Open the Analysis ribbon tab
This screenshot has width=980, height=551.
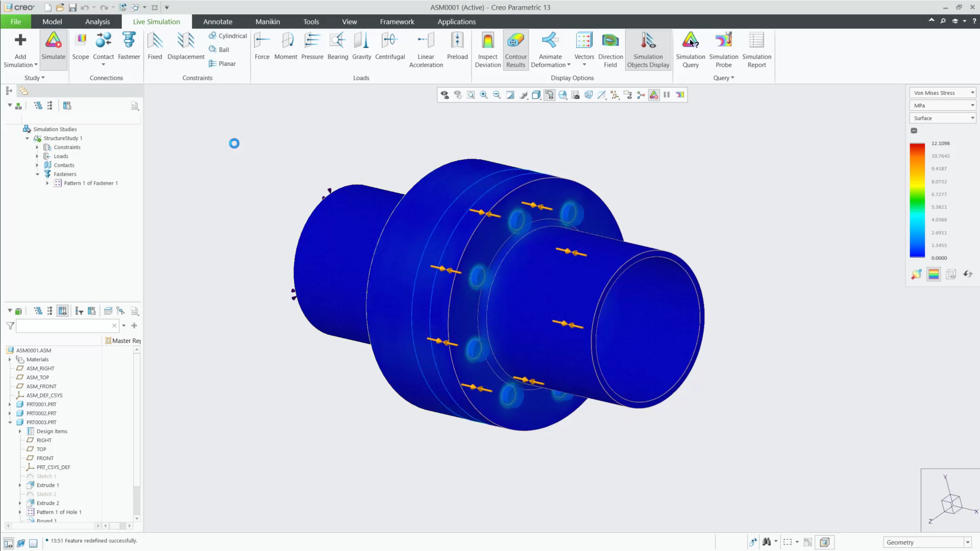click(97, 21)
